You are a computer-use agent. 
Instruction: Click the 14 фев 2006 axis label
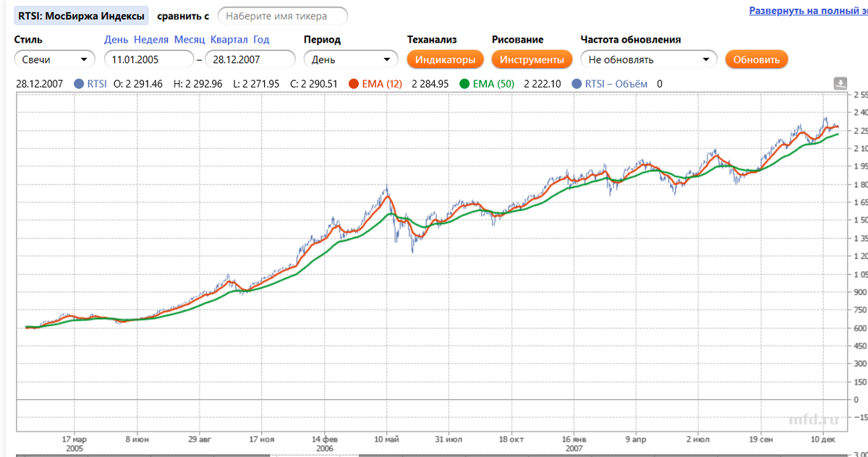(x=325, y=443)
